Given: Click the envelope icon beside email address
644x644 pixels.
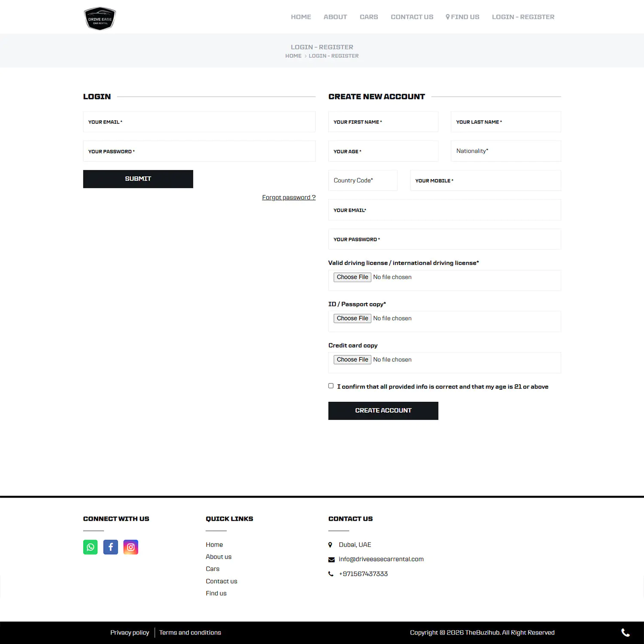Looking at the screenshot, I should (331, 559).
